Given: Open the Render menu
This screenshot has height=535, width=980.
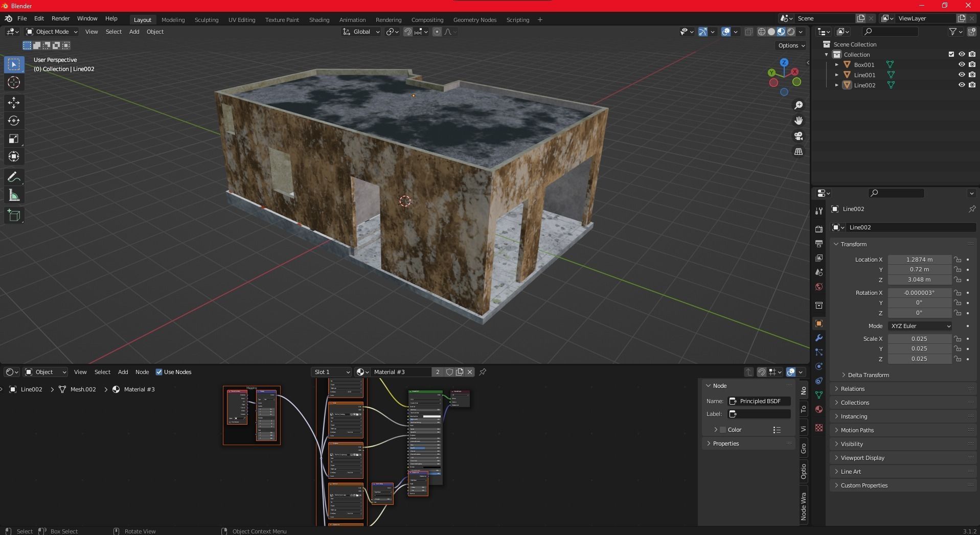Looking at the screenshot, I should pyautogui.click(x=60, y=18).
